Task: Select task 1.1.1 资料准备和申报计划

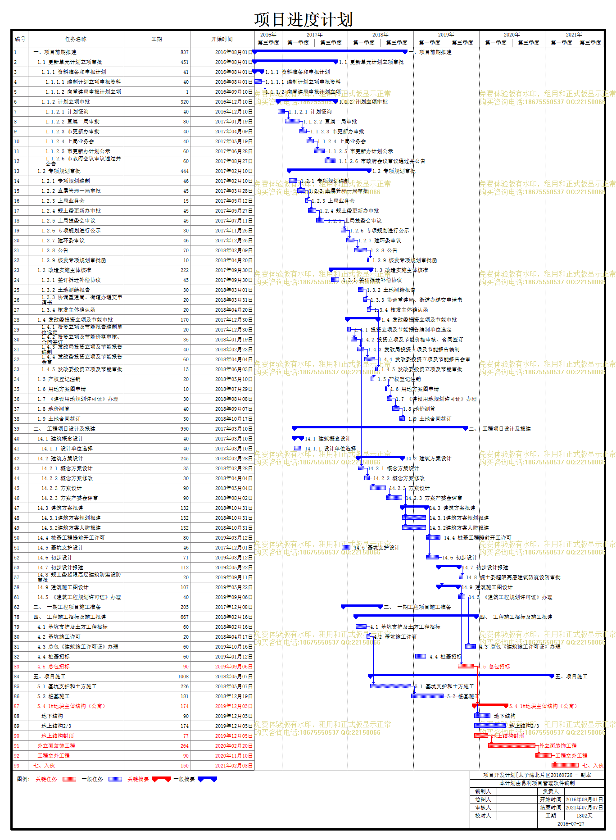Action: click(x=133, y=72)
